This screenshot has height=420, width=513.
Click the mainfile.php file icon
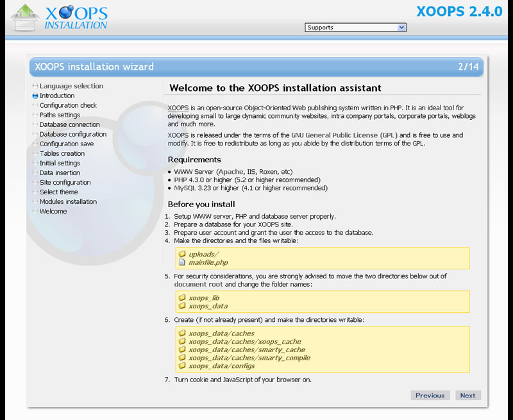182,262
